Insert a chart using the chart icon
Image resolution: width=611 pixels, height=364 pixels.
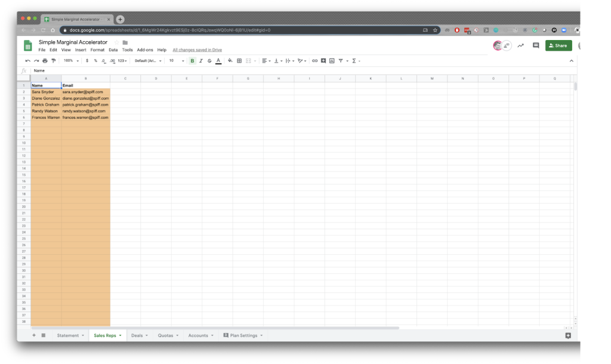331,60
